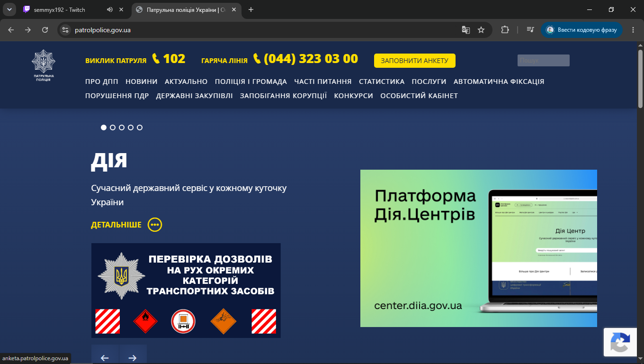Screen dimensions: 644x364
Task: Open Chrome three-dot menu
Action: (633, 30)
